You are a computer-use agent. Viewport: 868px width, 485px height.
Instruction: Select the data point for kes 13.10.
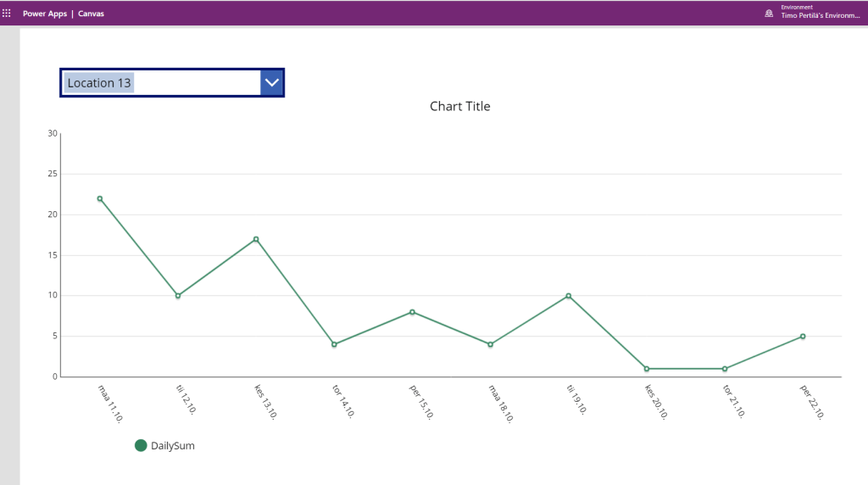pos(256,239)
